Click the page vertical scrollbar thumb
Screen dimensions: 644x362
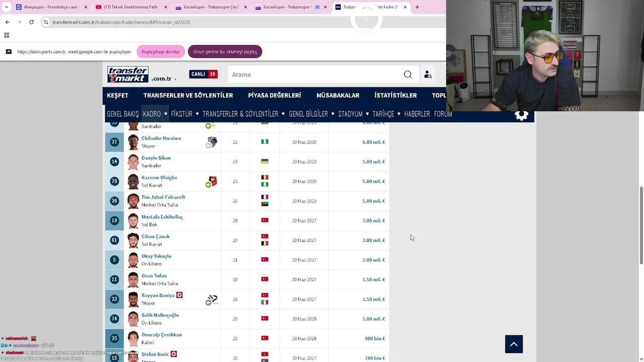[641, 225]
